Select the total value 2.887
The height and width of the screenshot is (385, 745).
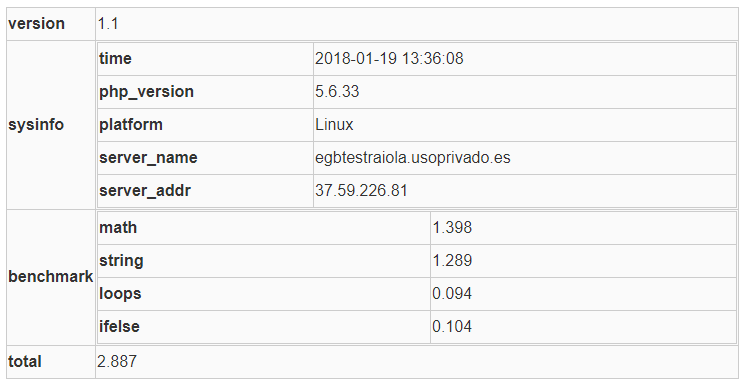(117, 362)
